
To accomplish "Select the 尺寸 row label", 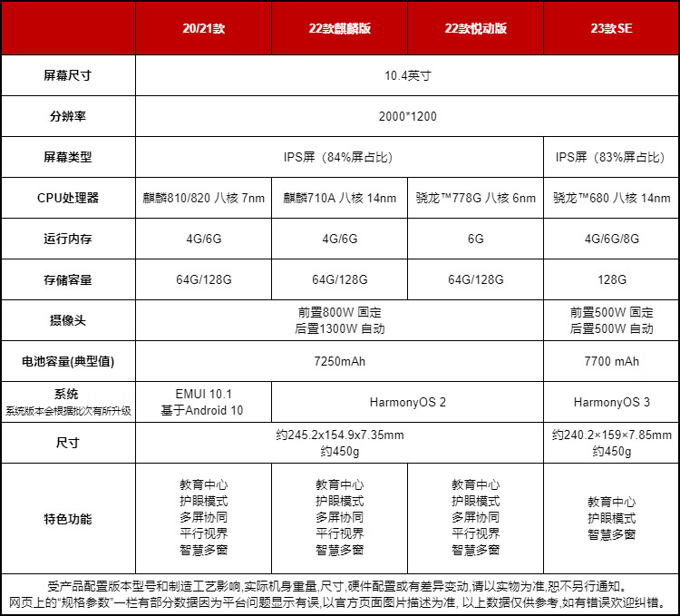I will (68, 443).
